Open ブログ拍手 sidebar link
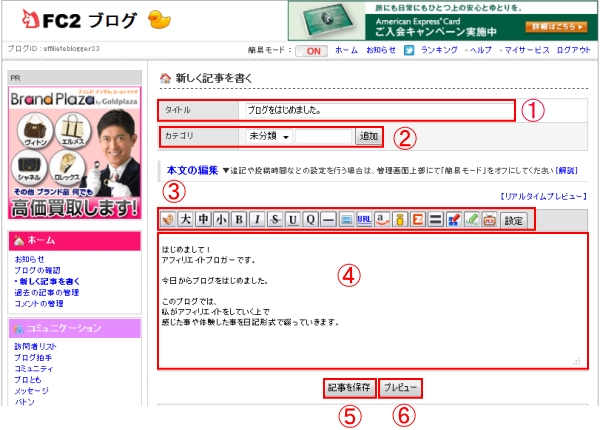The height and width of the screenshot is (430, 600). (33, 357)
